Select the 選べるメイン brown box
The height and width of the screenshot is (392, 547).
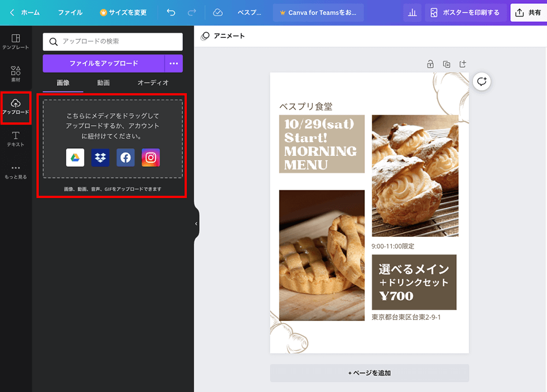coord(414,282)
